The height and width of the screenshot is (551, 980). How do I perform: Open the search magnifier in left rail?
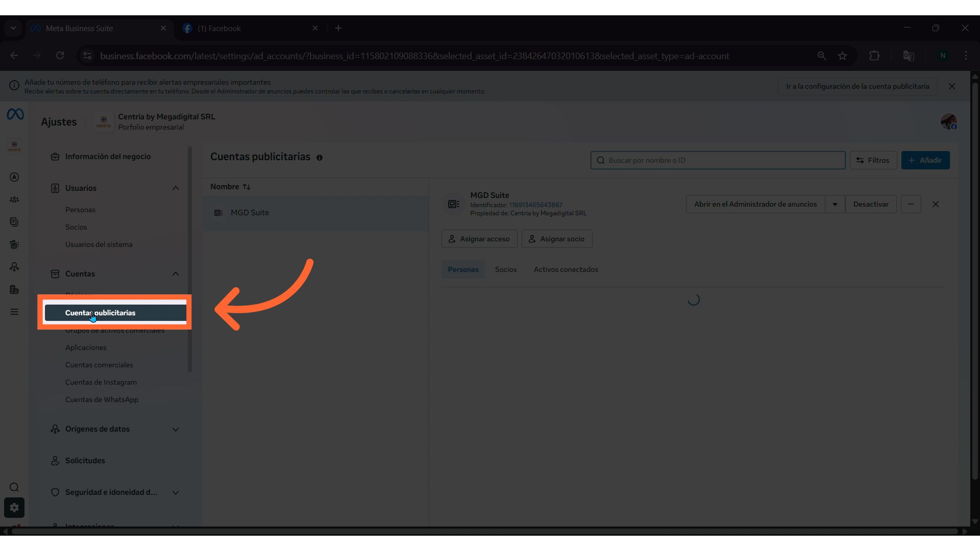pyautogui.click(x=14, y=487)
